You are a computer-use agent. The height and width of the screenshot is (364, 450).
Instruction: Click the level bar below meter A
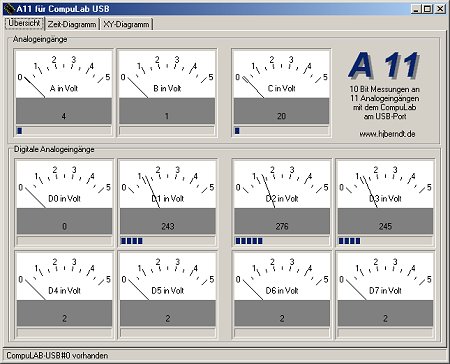tap(64, 131)
